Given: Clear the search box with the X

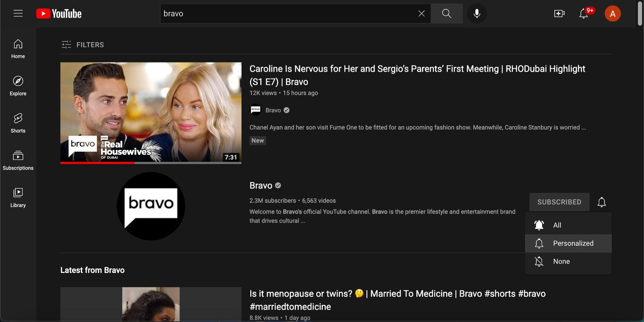Looking at the screenshot, I should 421,13.
